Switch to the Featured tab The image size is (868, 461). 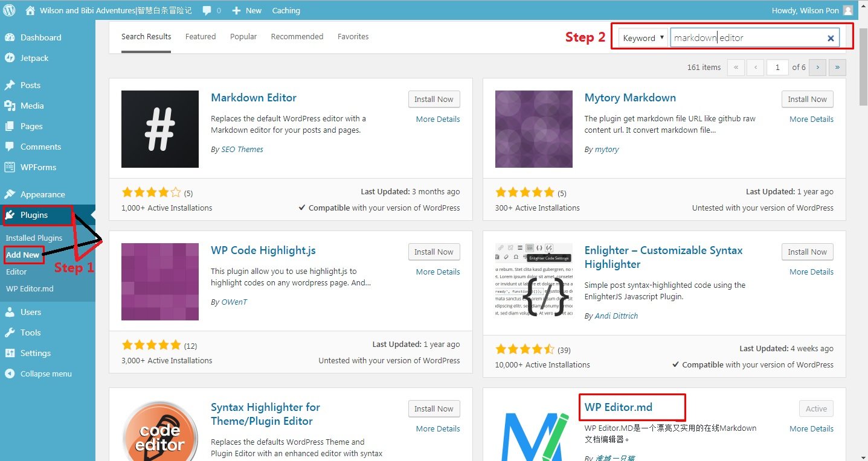201,37
